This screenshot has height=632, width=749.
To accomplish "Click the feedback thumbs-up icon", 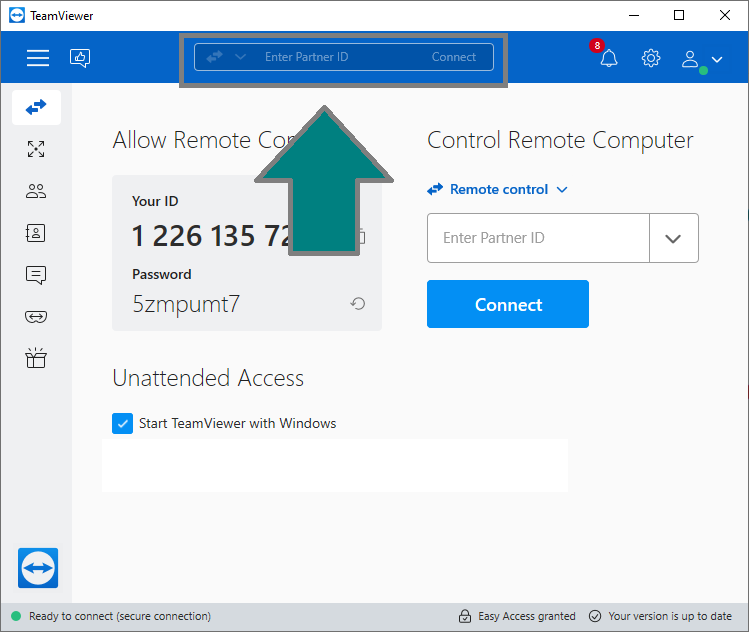I will pyautogui.click(x=80, y=58).
